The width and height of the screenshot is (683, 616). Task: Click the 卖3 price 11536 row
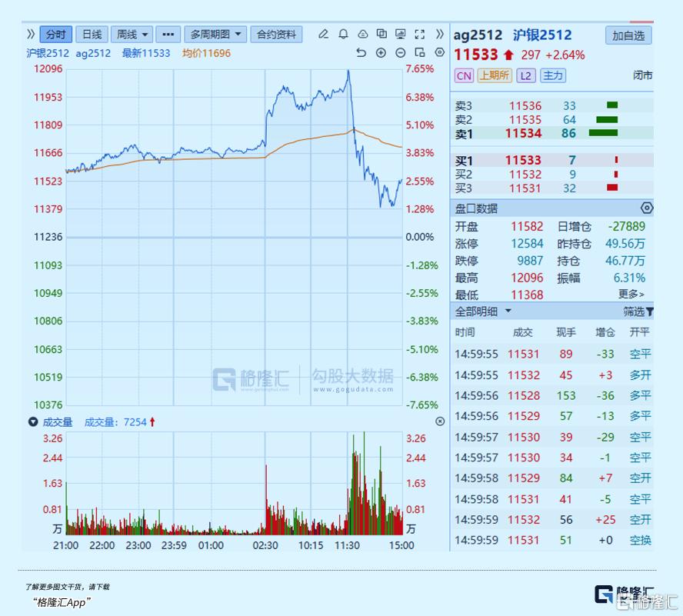(x=552, y=106)
